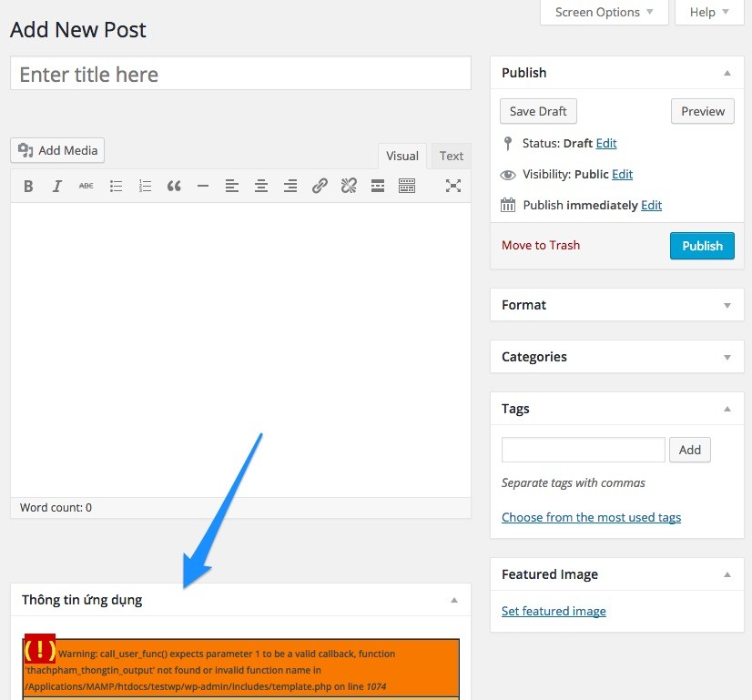Image resolution: width=752 pixels, height=700 pixels.
Task: Toggle bold formatting in editor toolbar
Action: [x=28, y=186]
